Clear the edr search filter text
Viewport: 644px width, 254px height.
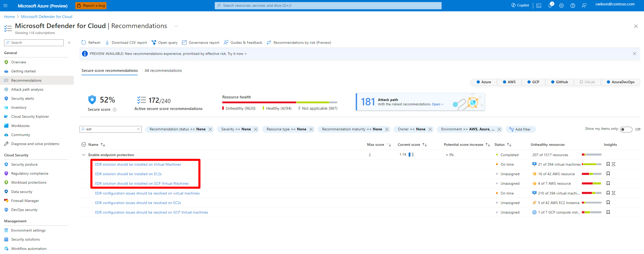pyautogui.click(x=138, y=129)
